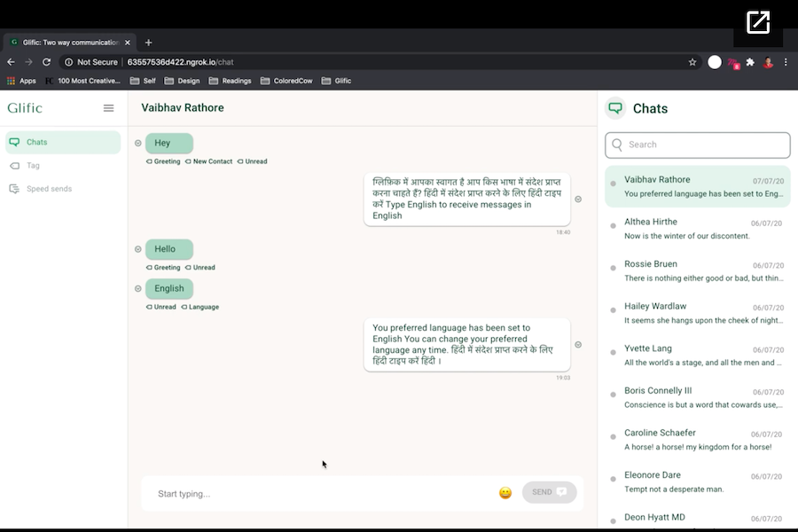Click the Glific logo
798x532 pixels.
[25, 108]
